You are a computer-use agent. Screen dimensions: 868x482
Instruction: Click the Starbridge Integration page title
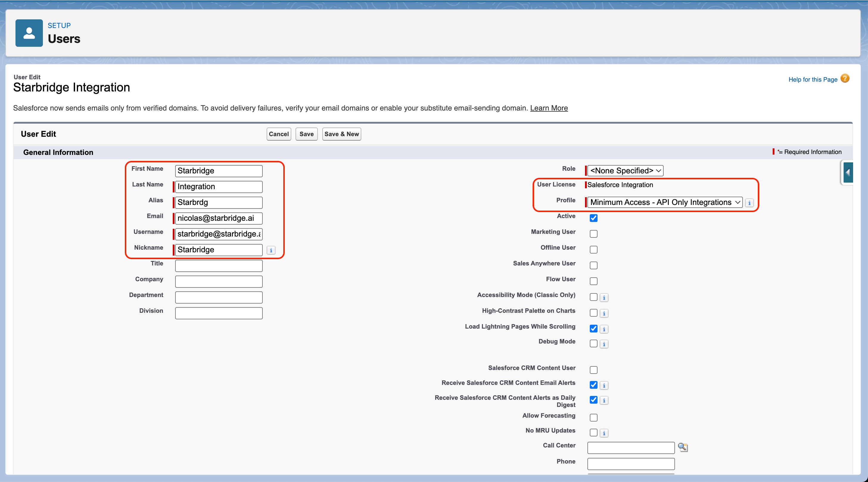click(71, 88)
